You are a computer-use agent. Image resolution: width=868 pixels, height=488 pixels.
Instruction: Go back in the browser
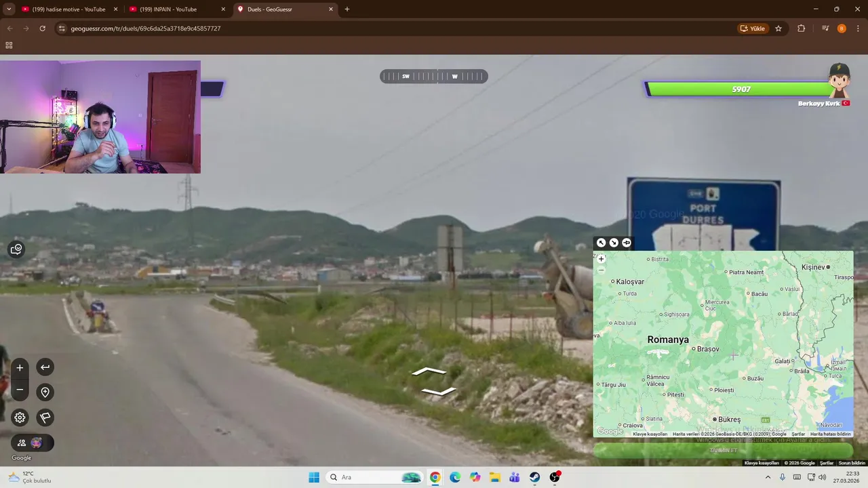coord(9,28)
